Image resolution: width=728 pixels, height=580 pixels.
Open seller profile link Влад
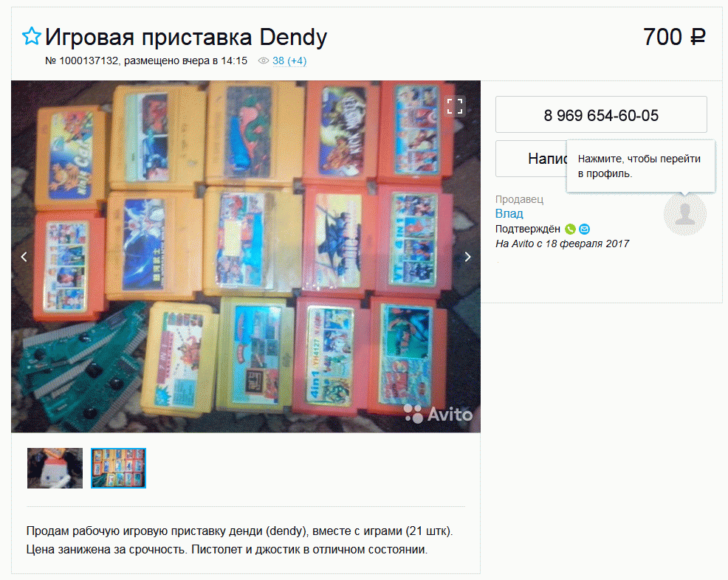coord(509,213)
